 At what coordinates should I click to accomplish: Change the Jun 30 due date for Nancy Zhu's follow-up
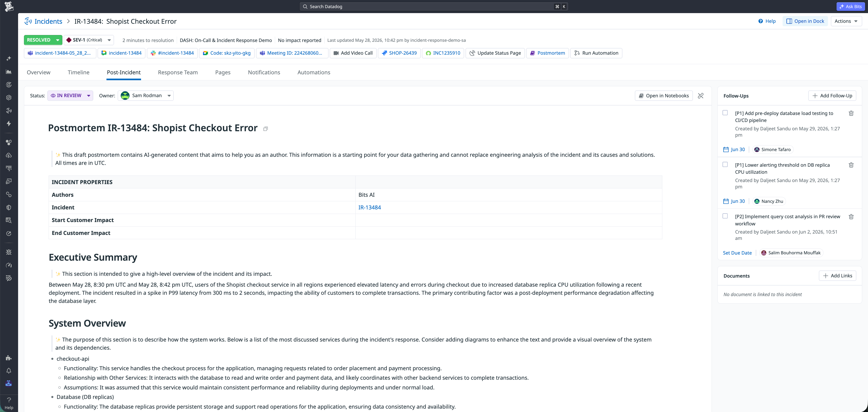pos(734,201)
